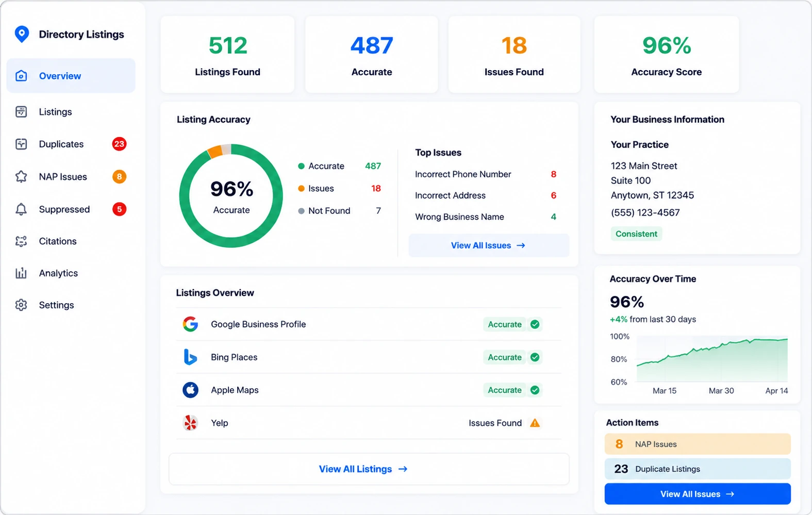Viewport: 812px width, 515px height.
Task: Click the orange 8 badge next to NAP Issues
Action: pyautogui.click(x=119, y=177)
